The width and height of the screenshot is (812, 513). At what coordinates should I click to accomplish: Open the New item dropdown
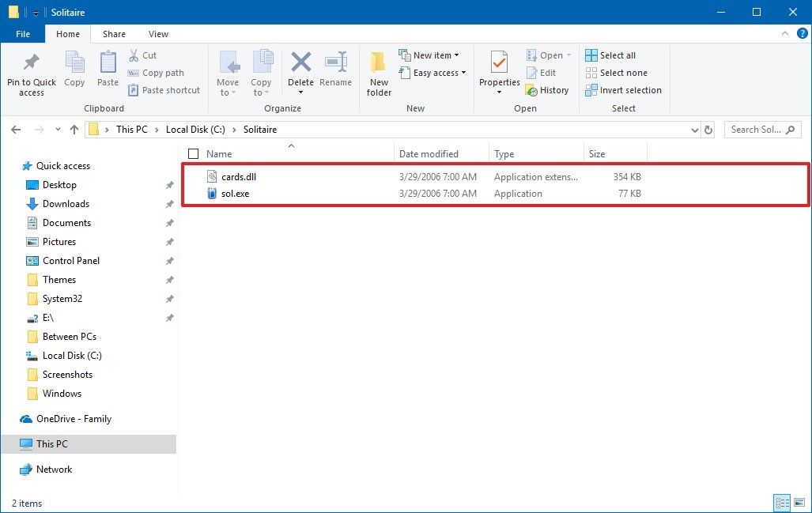click(431, 55)
